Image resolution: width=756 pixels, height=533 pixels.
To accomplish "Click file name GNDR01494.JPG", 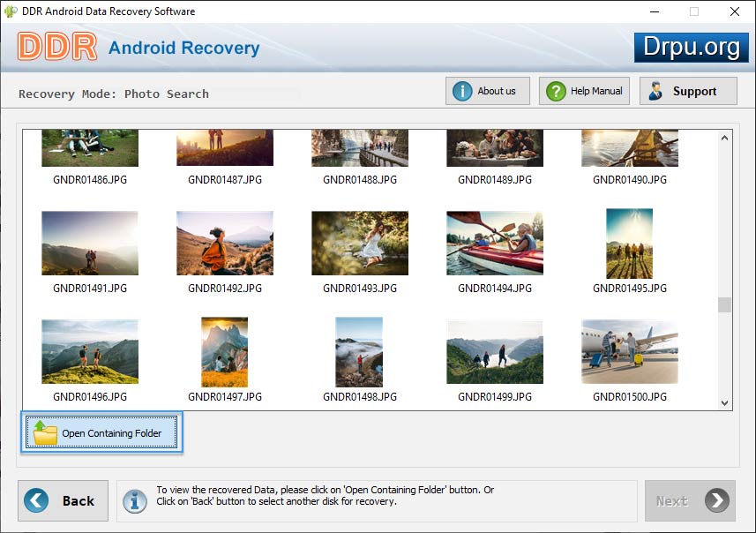I will tap(495, 289).
